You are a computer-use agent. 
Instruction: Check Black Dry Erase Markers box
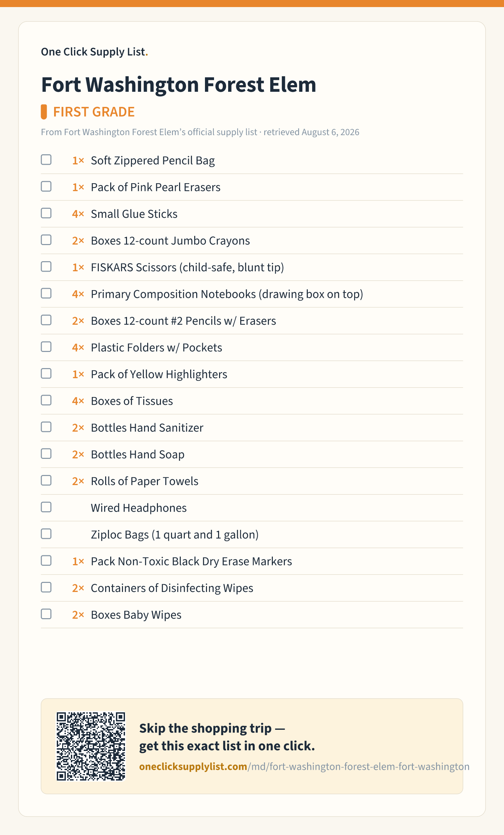[46, 561]
